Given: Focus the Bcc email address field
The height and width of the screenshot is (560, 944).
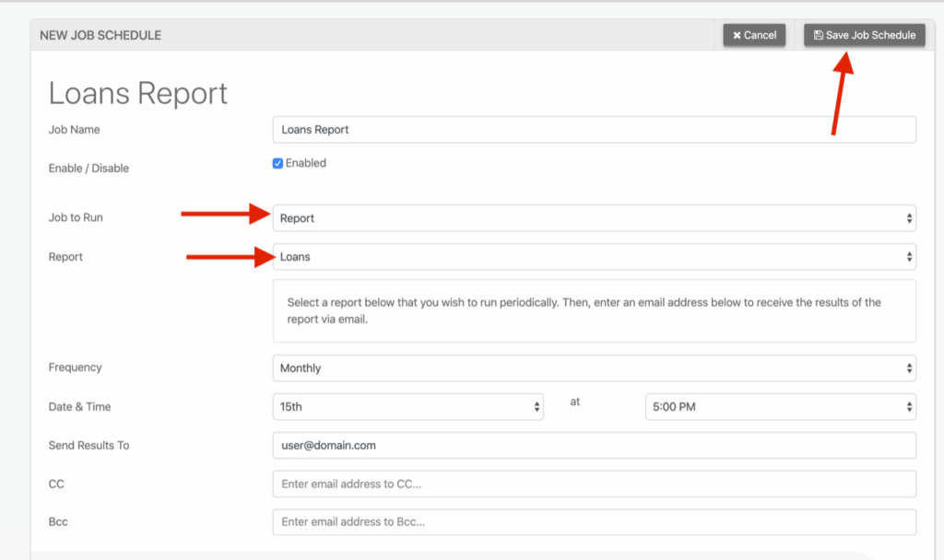Looking at the screenshot, I should coord(594,522).
